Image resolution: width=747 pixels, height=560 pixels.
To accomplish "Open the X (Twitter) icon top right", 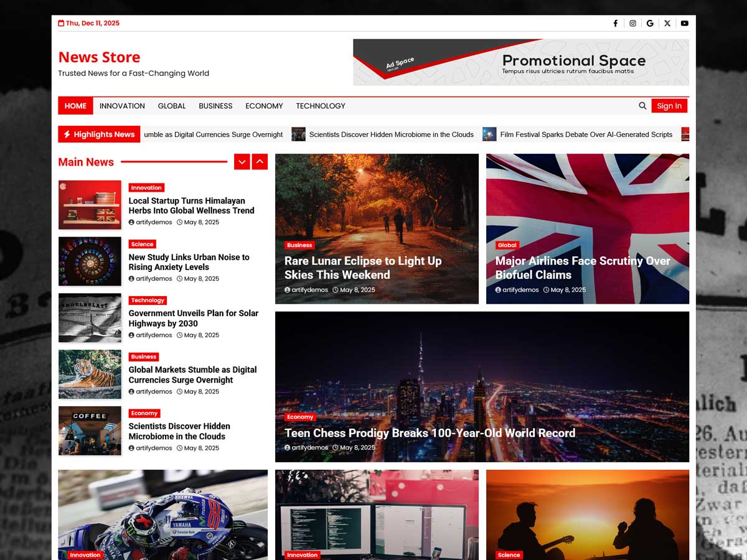I will [667, 23].
